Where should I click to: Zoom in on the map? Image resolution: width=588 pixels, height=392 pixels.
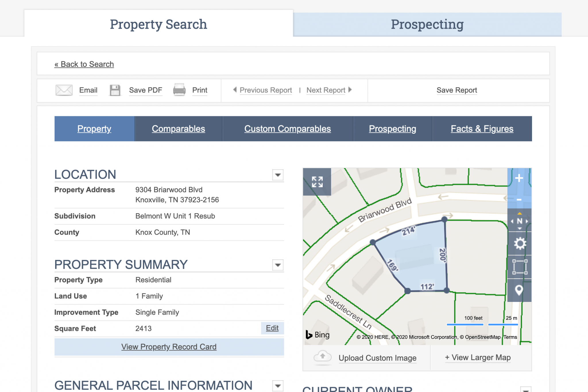519,178
